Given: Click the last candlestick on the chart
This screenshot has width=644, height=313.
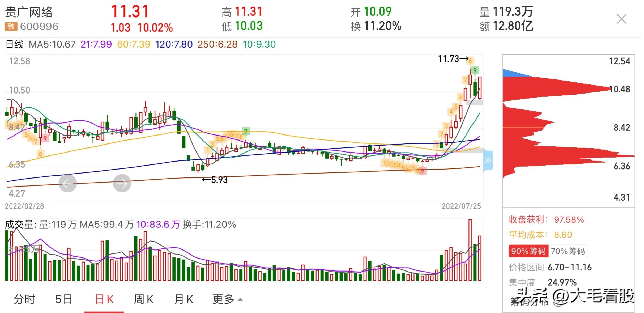Looking at the screenshot, I should [x=480, y=88].
